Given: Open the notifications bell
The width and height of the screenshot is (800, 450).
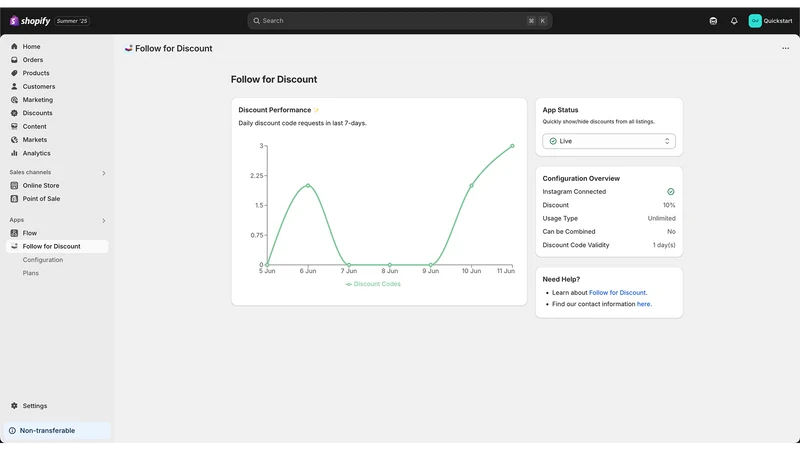Looking at the screenshot, I should click(734, 21).
